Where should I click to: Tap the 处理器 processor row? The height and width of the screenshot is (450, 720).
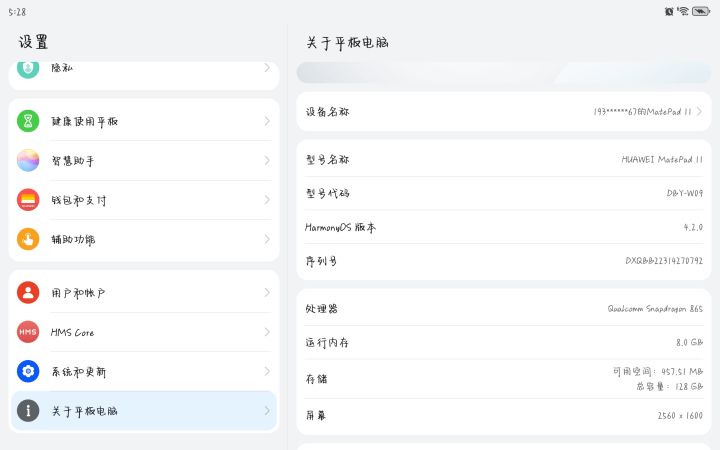coord(503,309)
